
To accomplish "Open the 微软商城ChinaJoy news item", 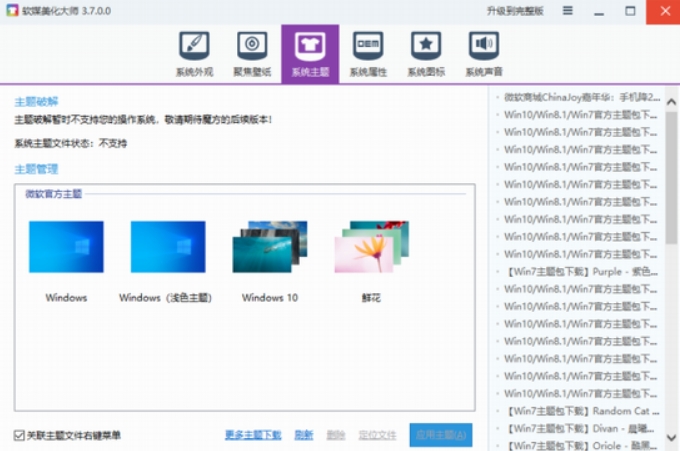I will (580, 97).
